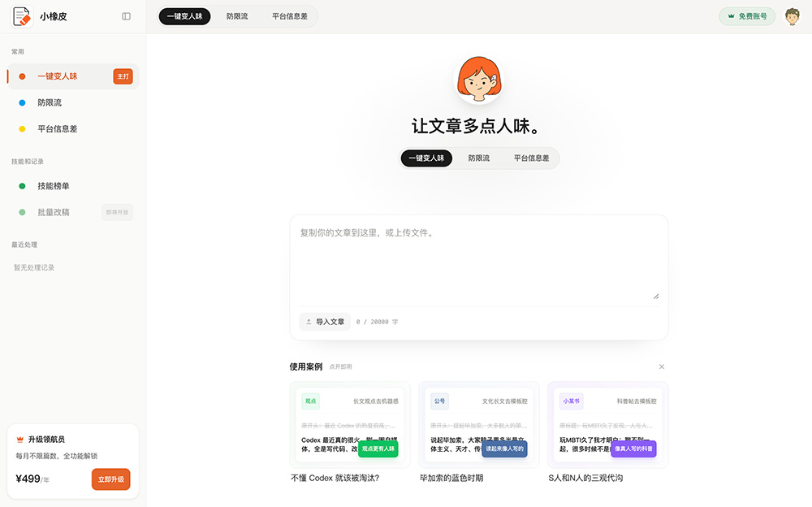Click the green dot beside 技能榜单
Viewport: 812px width, 507px height.
click(22, 186)
